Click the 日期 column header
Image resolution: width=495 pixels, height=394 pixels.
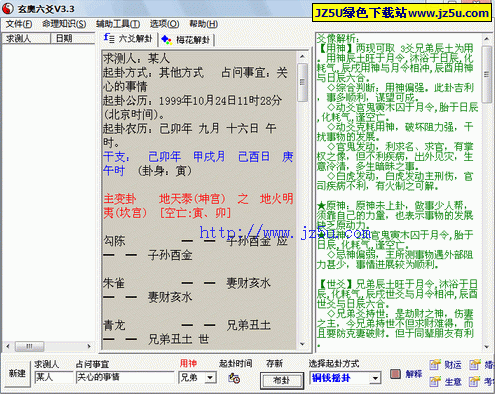73,39
